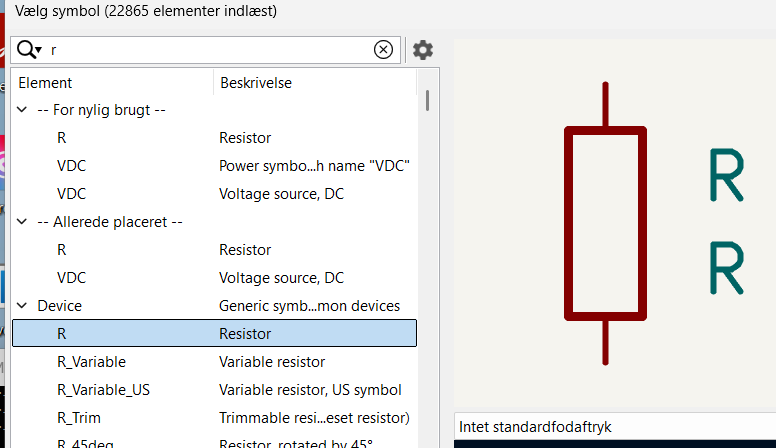Click the symbol list vertical scrollbar thumb
This screenshot has width=776, height=448.
coord(427,101)
